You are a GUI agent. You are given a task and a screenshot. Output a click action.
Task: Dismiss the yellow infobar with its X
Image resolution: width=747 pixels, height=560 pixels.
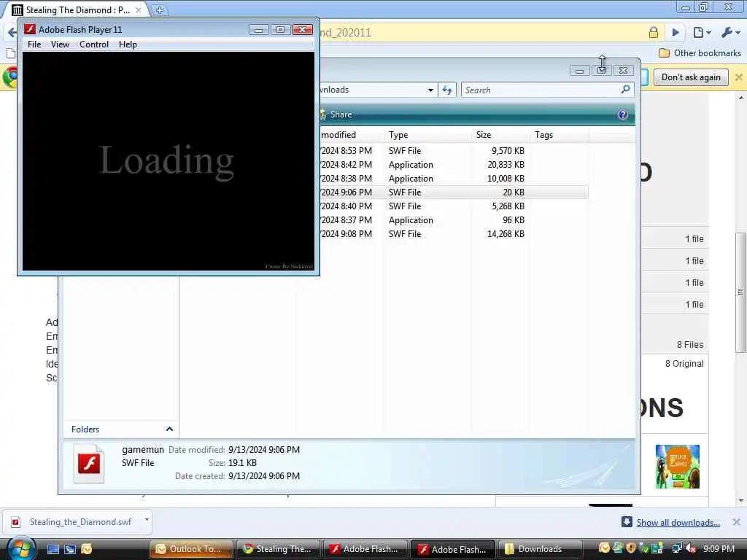(739, 77)
